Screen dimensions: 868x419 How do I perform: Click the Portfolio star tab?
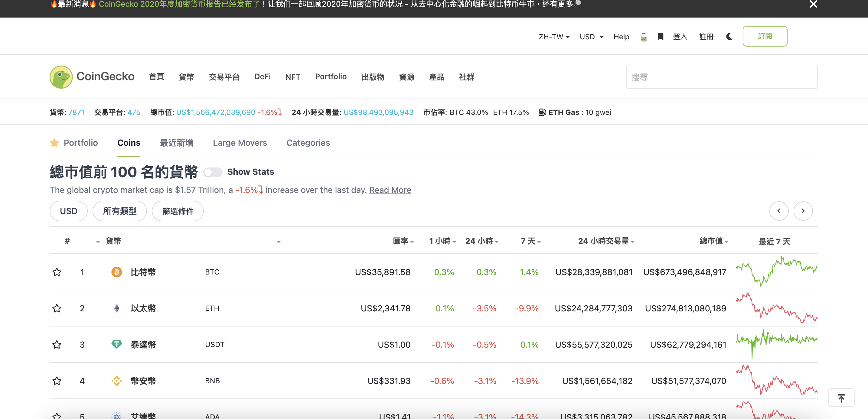point(74,143)
